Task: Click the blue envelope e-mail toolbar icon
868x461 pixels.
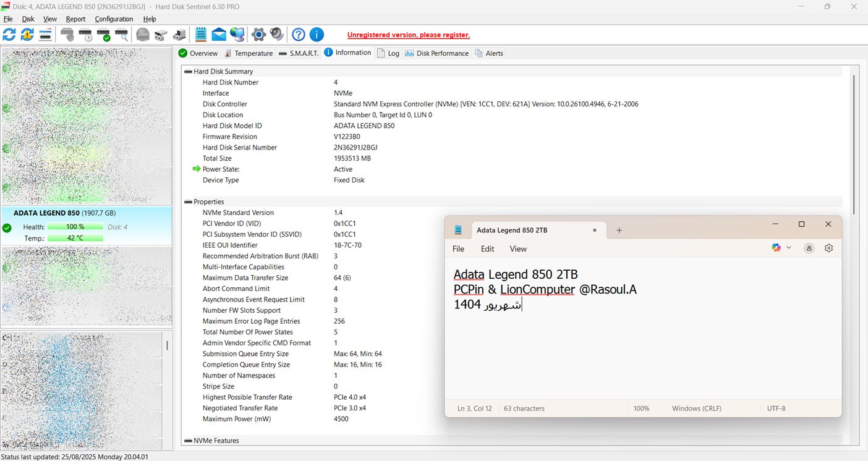Action: (219, 35)
